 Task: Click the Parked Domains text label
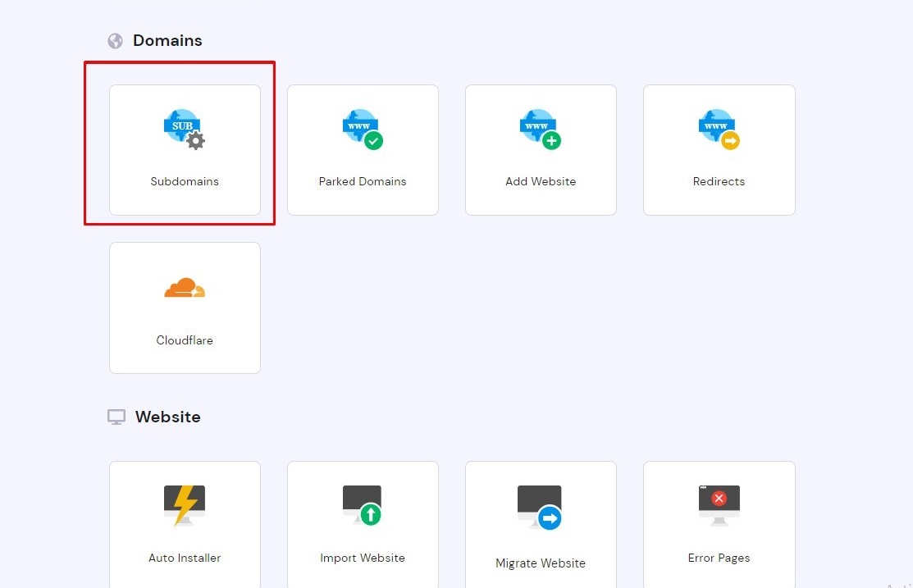coord(363,181)
